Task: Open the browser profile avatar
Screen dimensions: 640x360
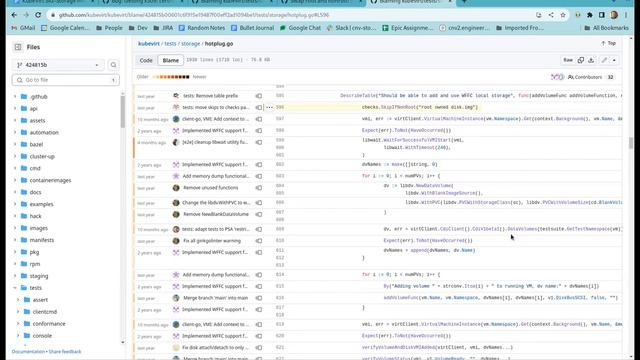Action: click(x=614, y=15)
